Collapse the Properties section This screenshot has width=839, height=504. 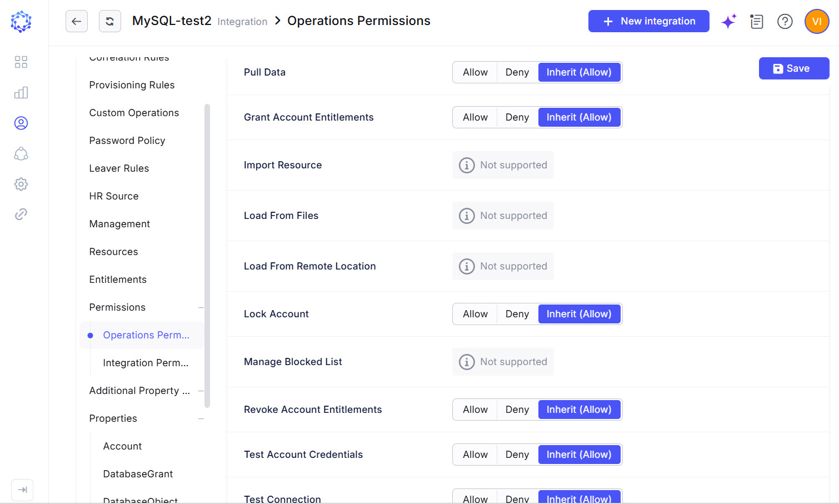coord(201,418)
